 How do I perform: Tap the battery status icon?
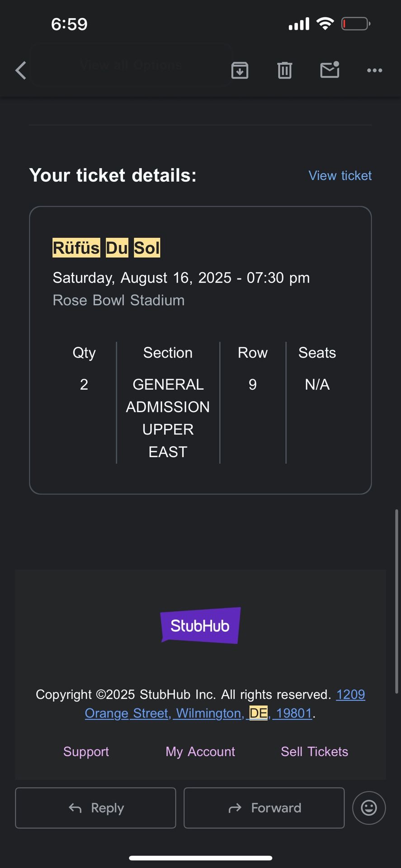click(356, 24)
